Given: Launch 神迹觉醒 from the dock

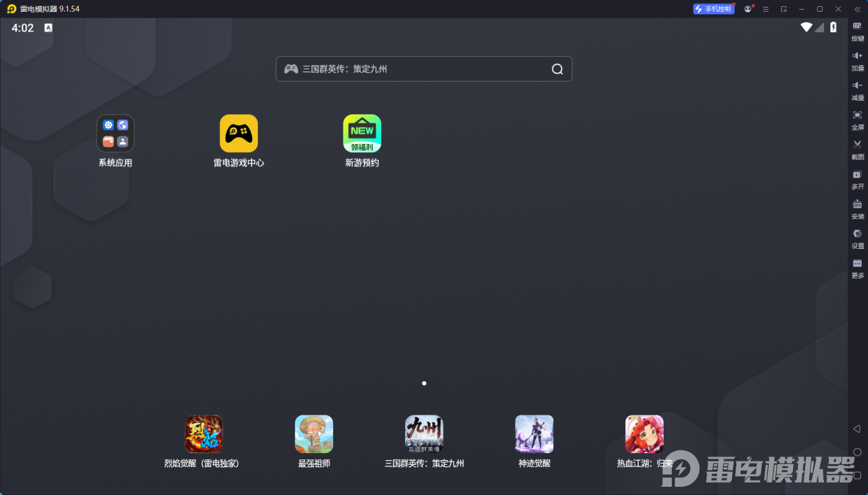Looking at the screenshot, I should point(533,433).
